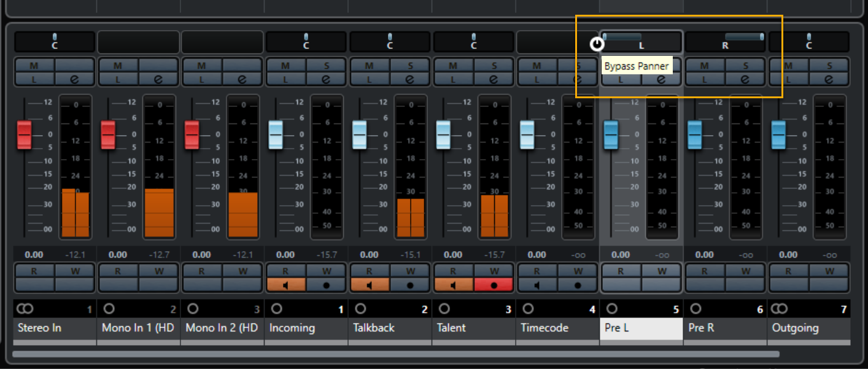868x369 pixels.
Task: Enable the monitor speaker button on Timecode
Action: tap(537, 285)
